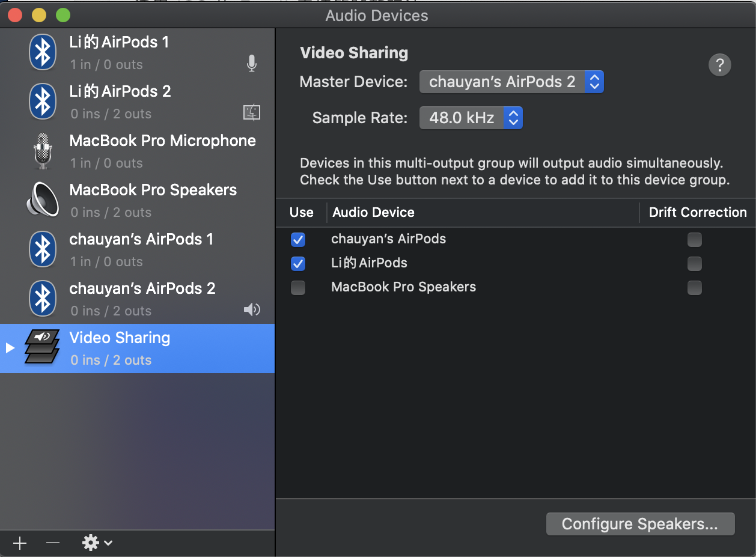This screenshot has height=557, width=756.
Task: Click the Audio Devices window title
Action: click(x=377, y=16)
